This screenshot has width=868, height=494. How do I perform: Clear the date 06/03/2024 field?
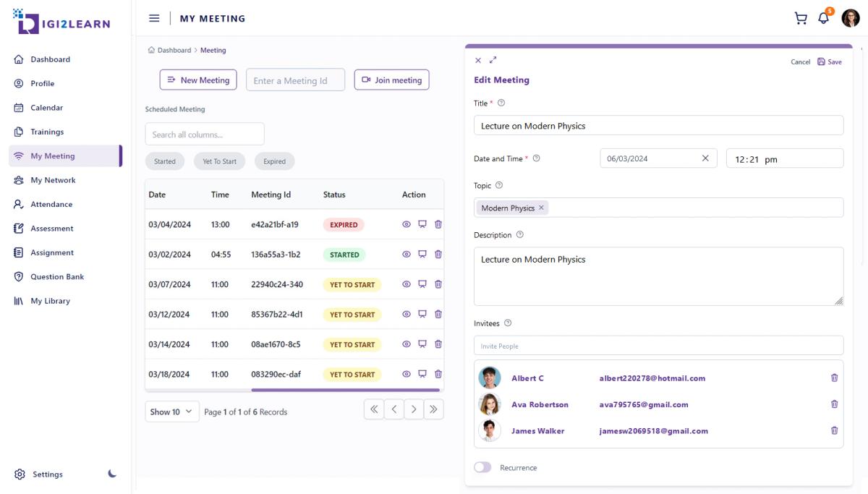click(x=705, y=158)
